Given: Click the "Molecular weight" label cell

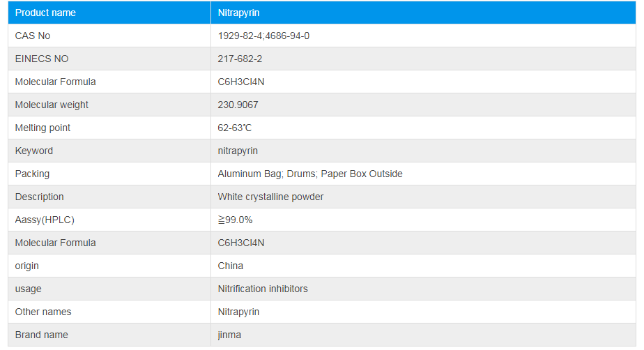Looking at the screenshot, I should coord(52,105).
